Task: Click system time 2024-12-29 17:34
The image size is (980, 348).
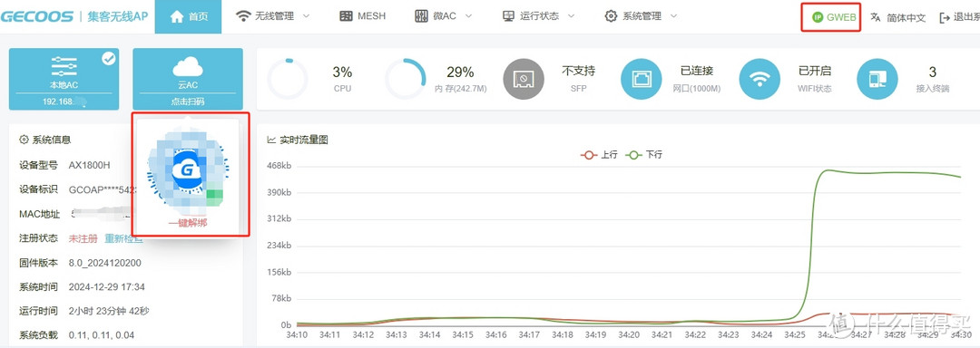Action: coord(107,287)
